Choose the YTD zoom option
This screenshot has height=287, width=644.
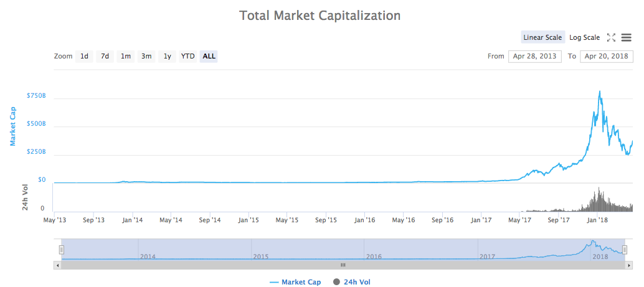click(x=187, y=57)
